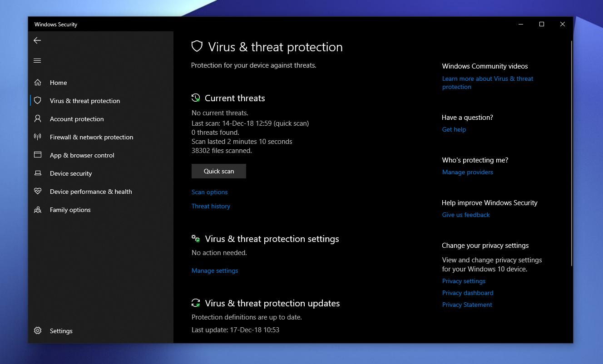
Task: Click the Home house icon
Action: point(38,83)
